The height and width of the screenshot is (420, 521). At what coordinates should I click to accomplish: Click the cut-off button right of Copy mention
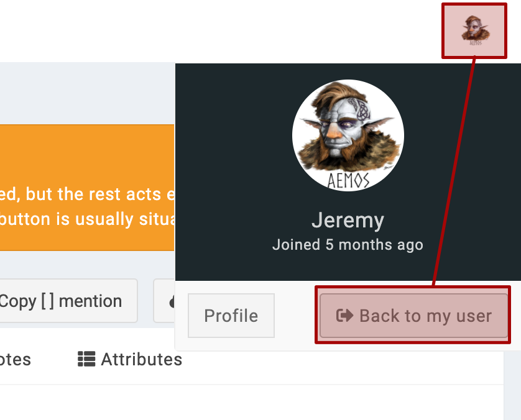[x=165, y=301]
